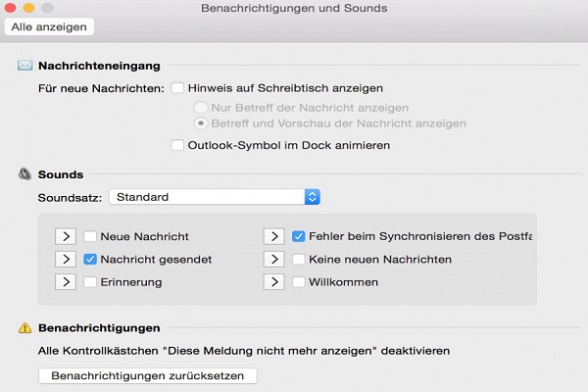Click the Für neue Nachrichten label
588x392 pixels.
101,88
